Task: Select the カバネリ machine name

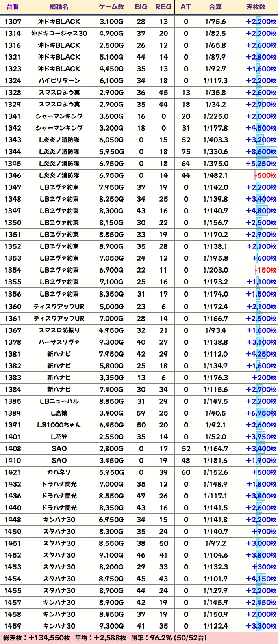Action: pos(59,472)
